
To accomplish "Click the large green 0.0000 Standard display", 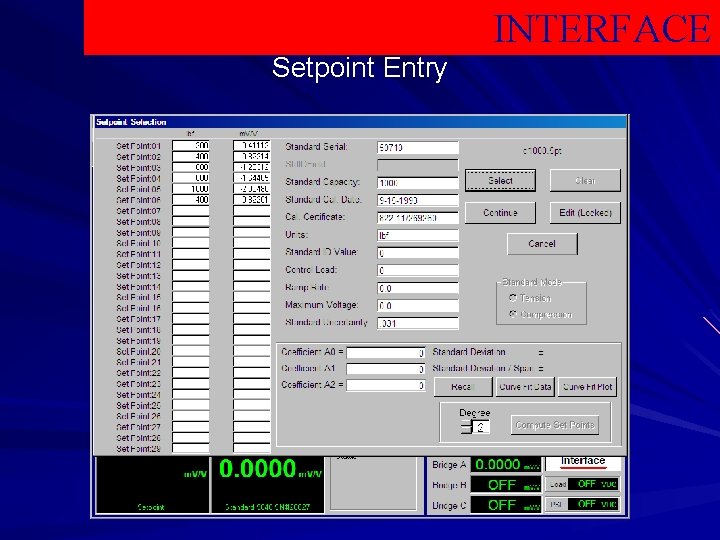I will pyautogui.click(x=268, y=485).
